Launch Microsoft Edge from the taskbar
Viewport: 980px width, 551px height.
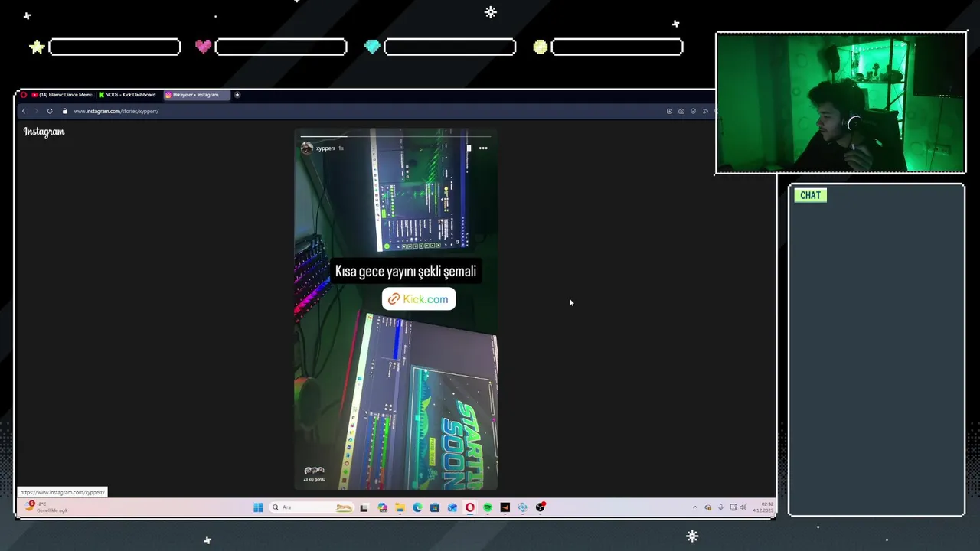(417, 507)
